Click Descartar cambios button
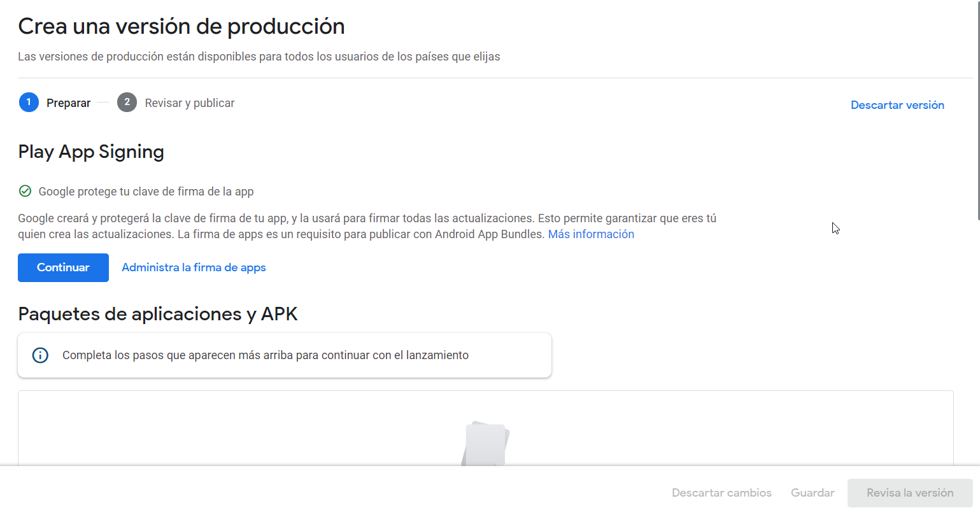 721,493
